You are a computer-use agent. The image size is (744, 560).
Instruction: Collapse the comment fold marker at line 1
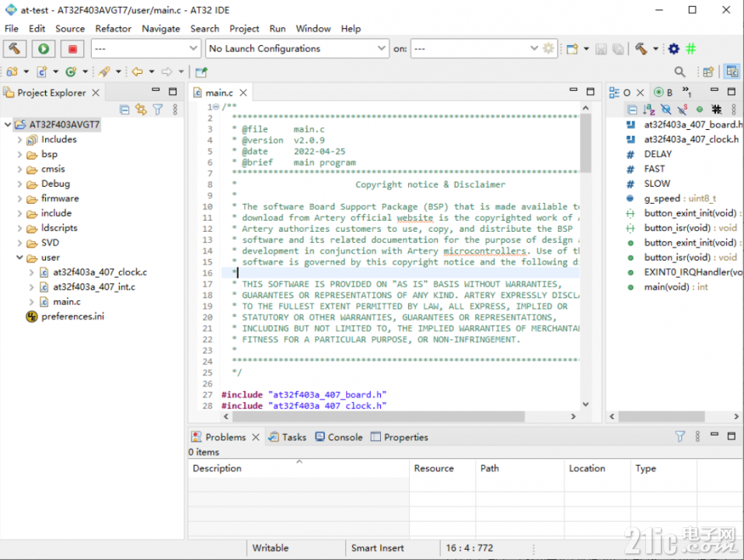point(216,107)
